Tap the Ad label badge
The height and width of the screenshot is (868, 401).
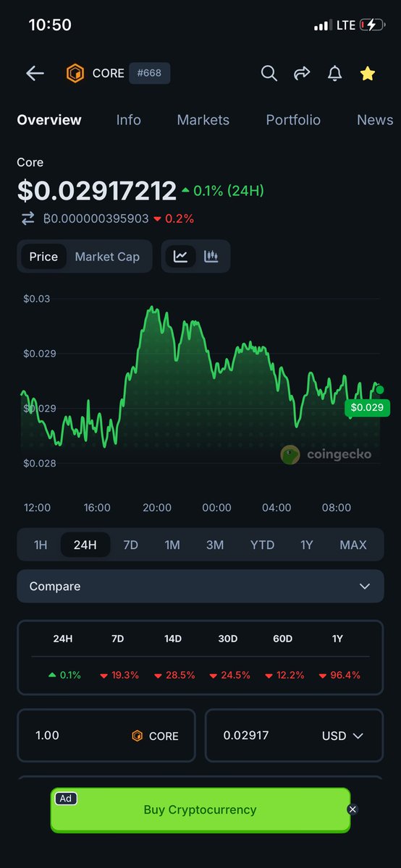[x=66, y=799]
